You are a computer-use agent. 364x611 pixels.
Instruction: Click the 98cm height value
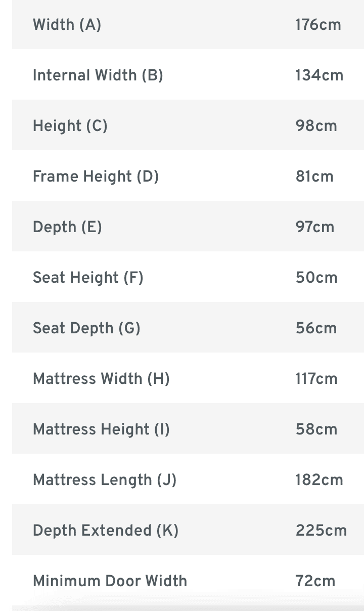tap(316, 126)
